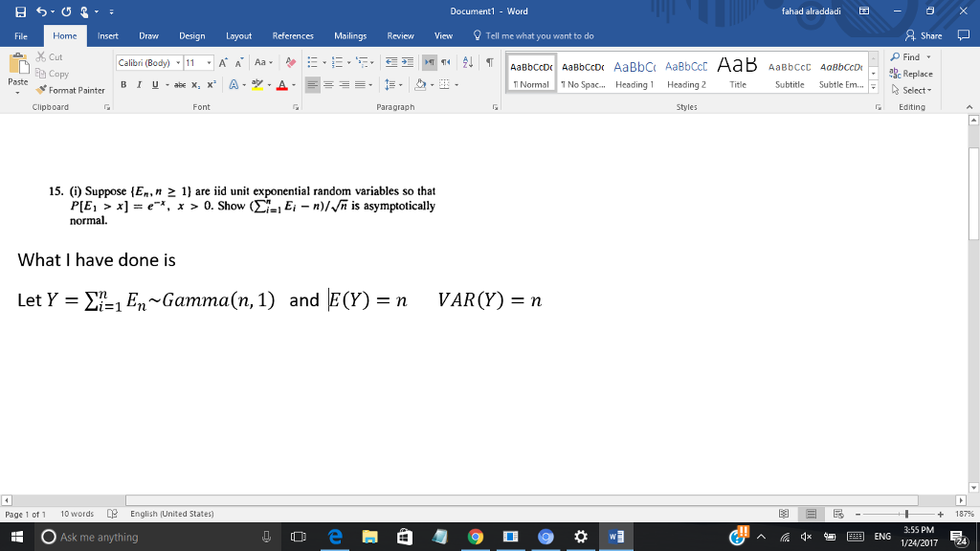The image size is (980, 551).
Task: Switch to the Insert ribbon tab
Action: tap(107, 35)
